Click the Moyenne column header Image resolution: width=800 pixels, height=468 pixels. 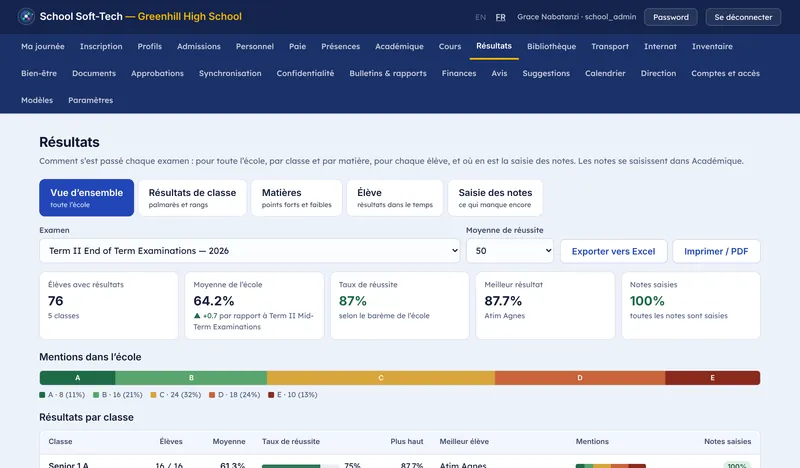click(229, 441)
